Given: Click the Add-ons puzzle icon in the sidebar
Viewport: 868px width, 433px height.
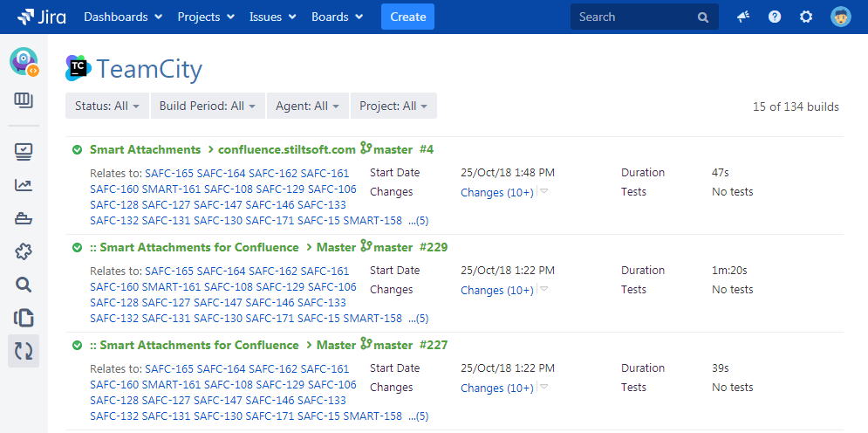Looking at the screenshot, I should (24, 251).
